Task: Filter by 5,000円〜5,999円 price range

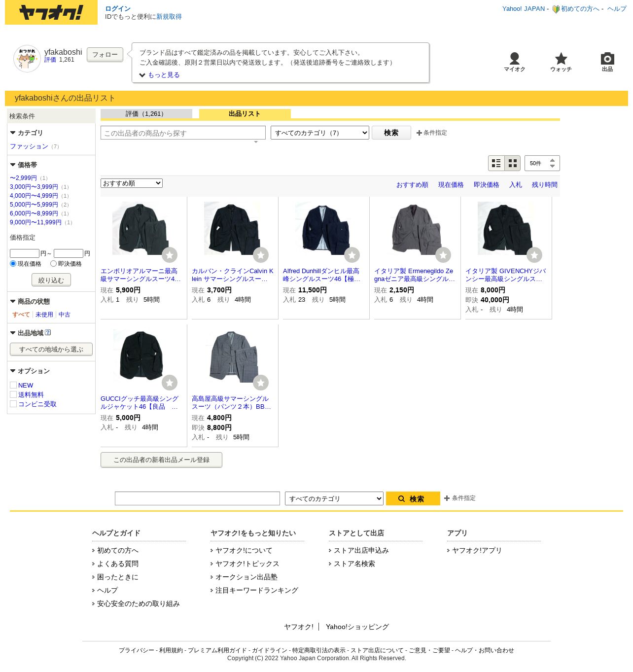Action: 34,205
